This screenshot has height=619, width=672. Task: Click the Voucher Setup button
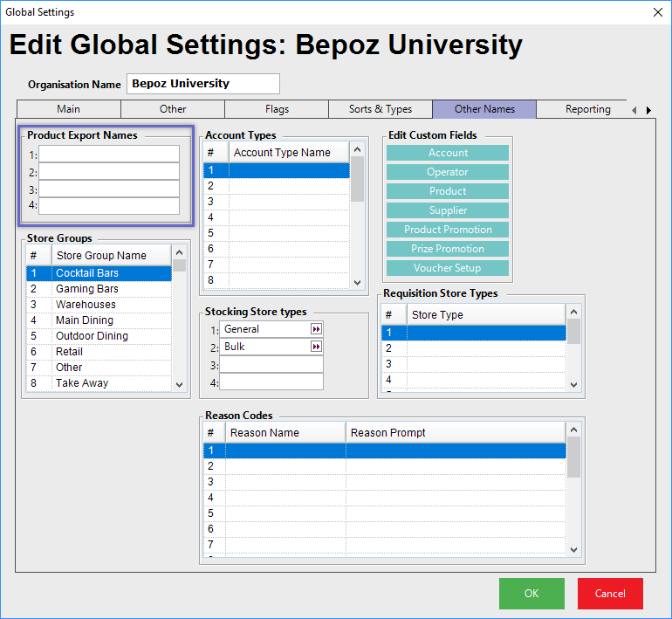[x=448, y=268]
